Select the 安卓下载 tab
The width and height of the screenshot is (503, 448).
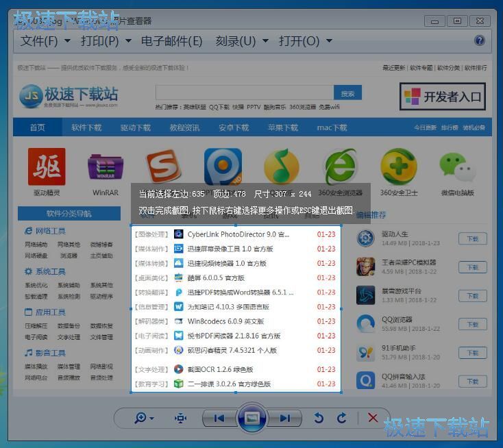234,127
